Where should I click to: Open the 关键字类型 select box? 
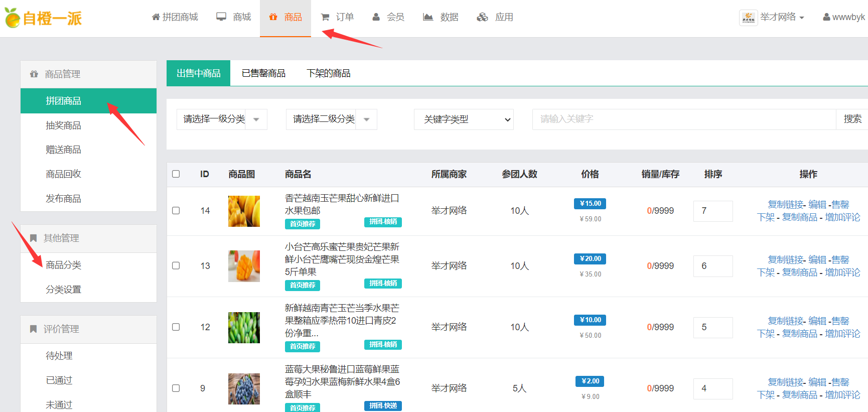pyautogui.click(x=464, y=119)
